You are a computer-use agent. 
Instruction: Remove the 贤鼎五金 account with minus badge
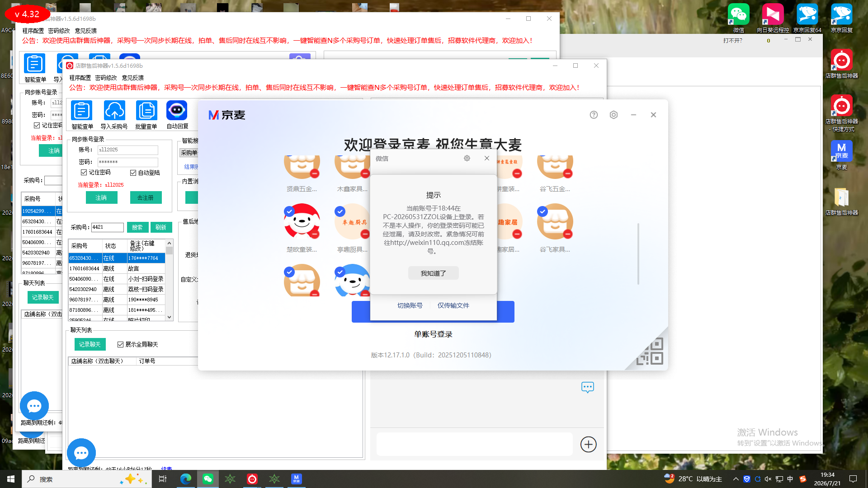click(x=315, y=174)
